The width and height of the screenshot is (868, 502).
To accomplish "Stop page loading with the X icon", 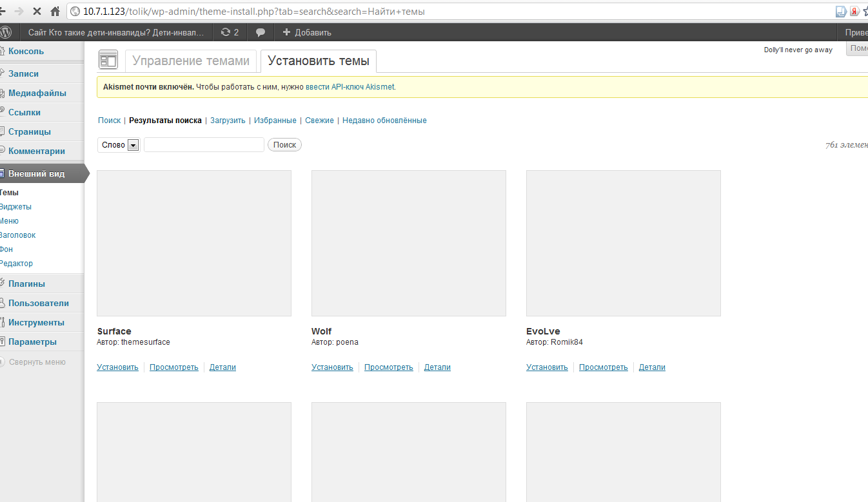I will click(37, 12).
